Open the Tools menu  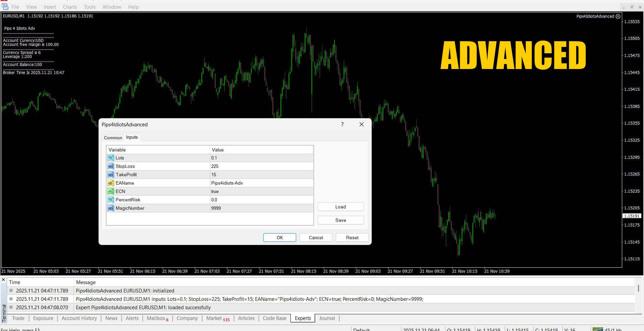90,7
